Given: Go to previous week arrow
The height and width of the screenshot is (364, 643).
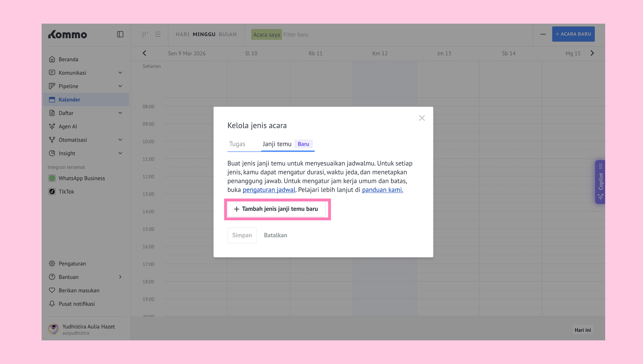Looking at the screenshot, I should tap(144, 53).
